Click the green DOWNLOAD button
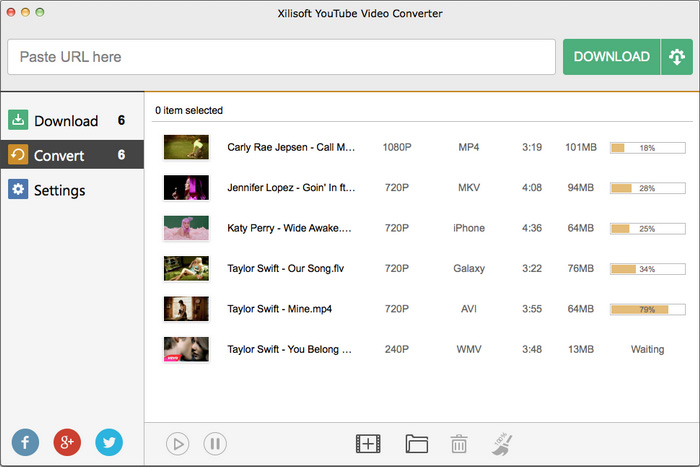Image resolution: width=700 pixels, height=467 pixels. coord(611,57)
